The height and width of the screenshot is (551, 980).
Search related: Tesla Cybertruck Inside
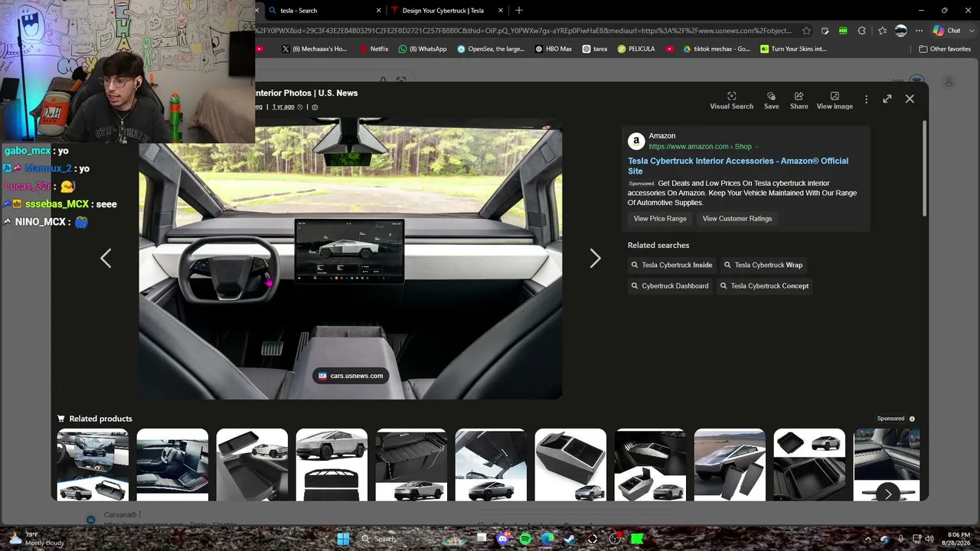[x=671, y=265]
